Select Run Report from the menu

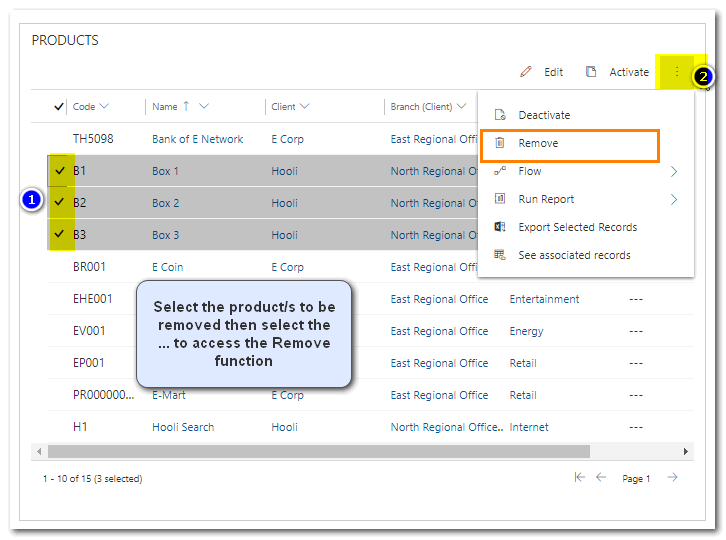546,199
